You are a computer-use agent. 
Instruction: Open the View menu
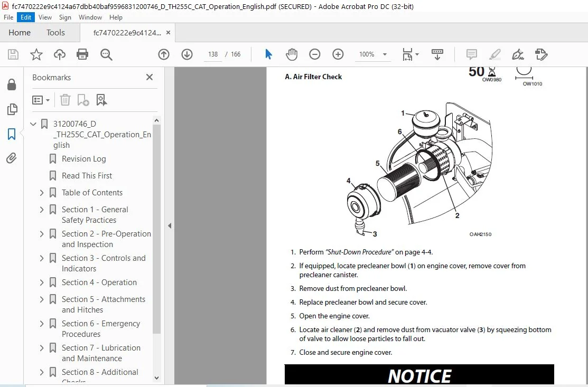(45, 17)
